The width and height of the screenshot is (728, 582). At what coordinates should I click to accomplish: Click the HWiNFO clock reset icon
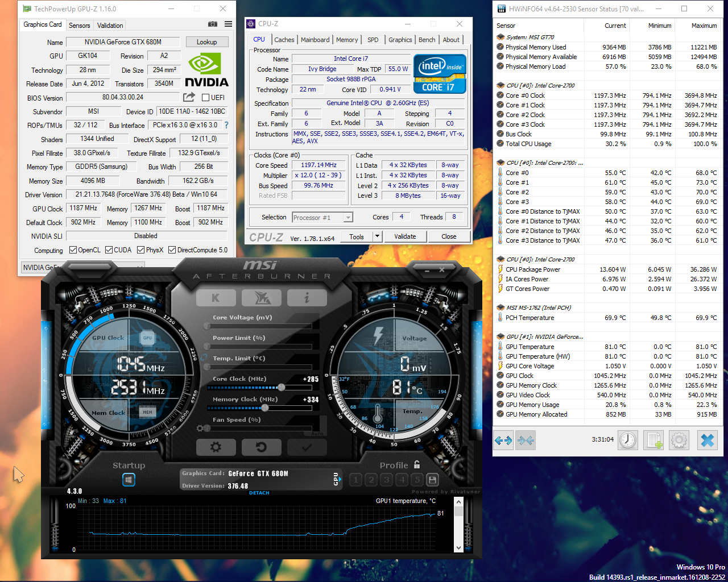pyautogui.click(x=628, y=440)
